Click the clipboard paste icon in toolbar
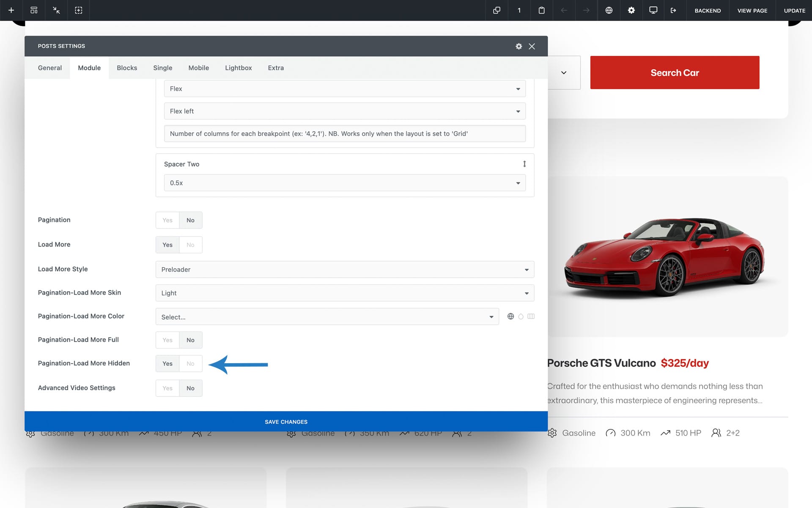Screen dimensions: 812x508 tap(541, 10)
